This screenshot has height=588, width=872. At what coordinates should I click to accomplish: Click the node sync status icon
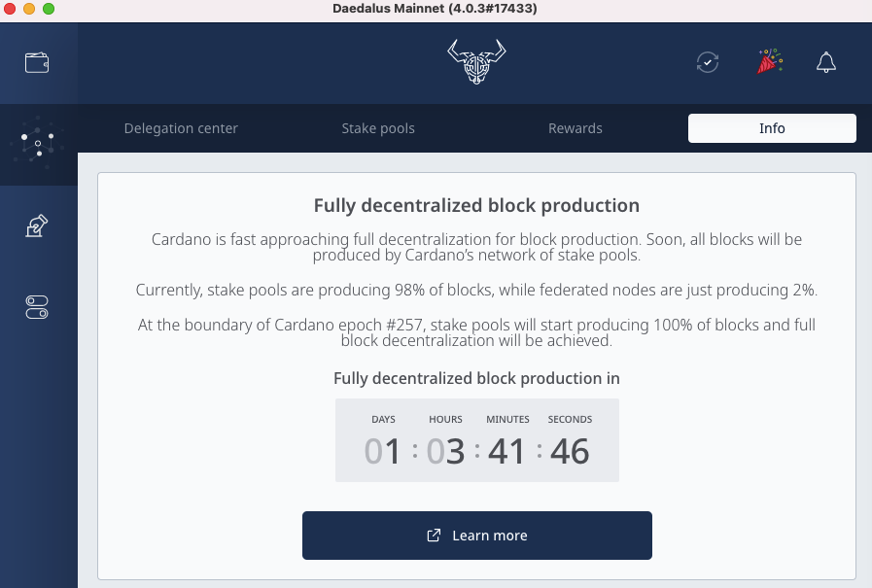coord(708,62)
